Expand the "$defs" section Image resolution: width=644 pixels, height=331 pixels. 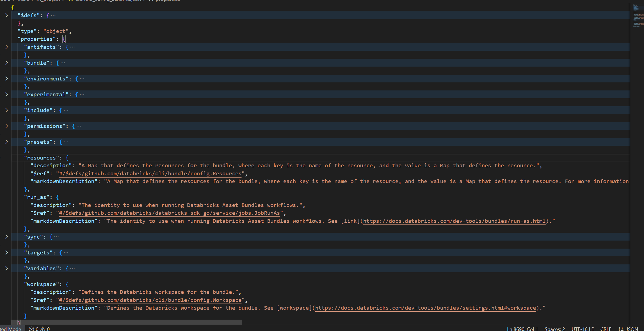pos(6,15)
